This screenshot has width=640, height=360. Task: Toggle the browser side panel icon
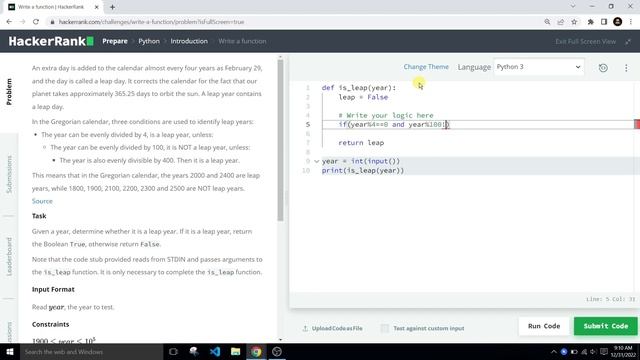604,22
